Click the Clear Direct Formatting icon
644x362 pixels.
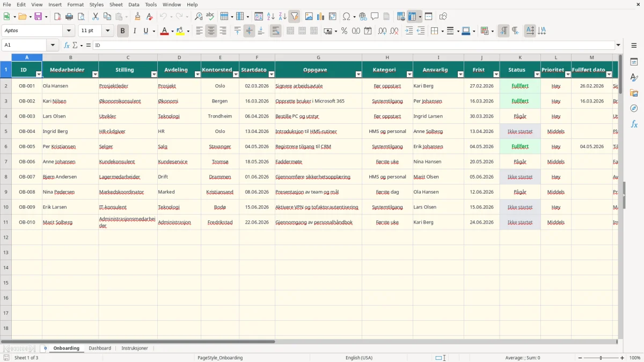[150, 17]
